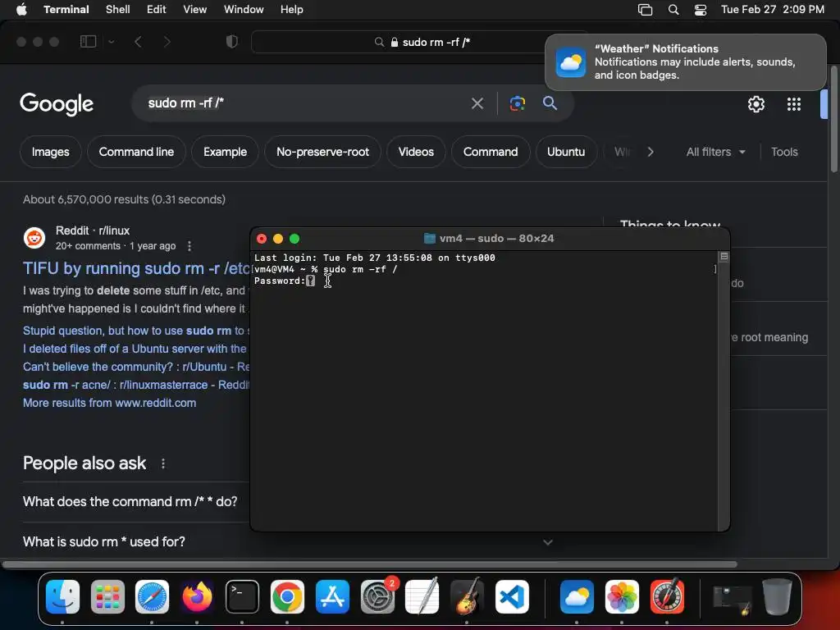Open "I deleted files off of a Ubuntu server" link

pyautogui.click(x=135, y=349)
